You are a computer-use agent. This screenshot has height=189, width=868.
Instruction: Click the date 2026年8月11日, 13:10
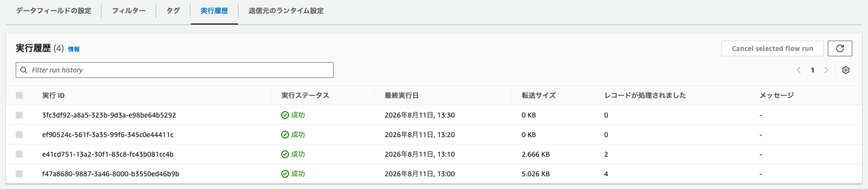420,154
